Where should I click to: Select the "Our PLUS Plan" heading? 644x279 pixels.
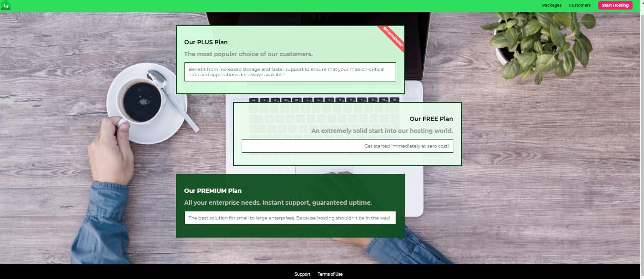[x=206, y=42]
